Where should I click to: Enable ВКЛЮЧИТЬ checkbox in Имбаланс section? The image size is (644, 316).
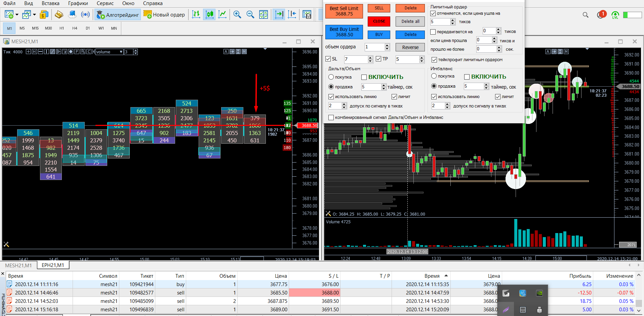pos(467,77)
